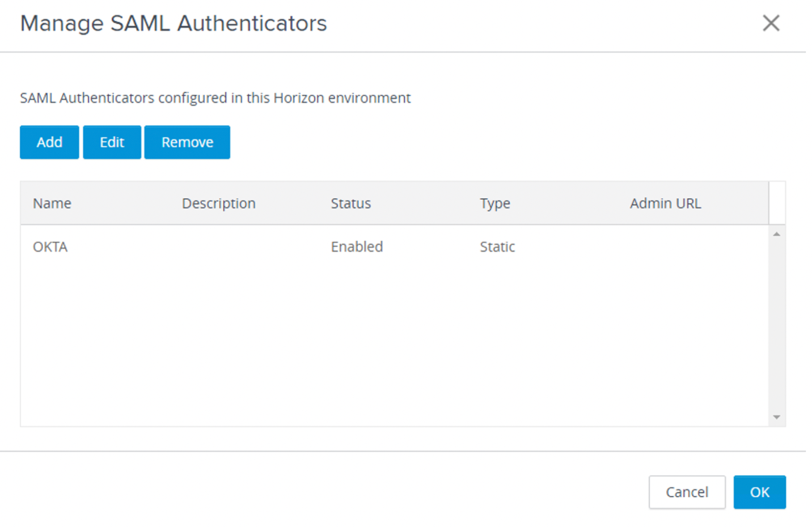Sort the table by Status column

pos(350,203)
